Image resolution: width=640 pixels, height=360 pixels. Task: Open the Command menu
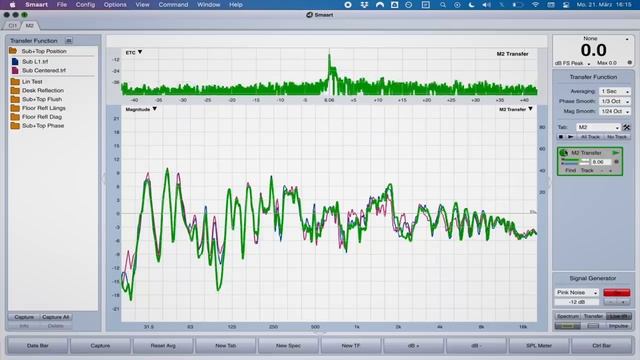(x=173, y=5)
